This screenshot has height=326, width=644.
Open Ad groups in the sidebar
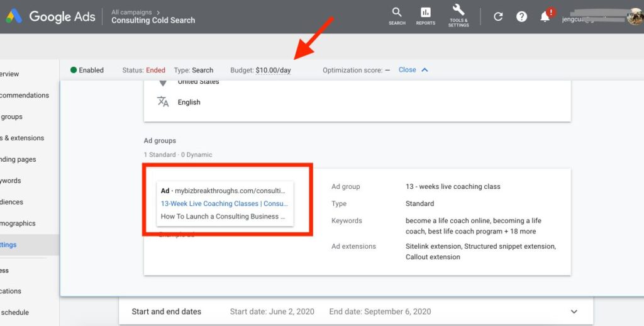click(11, 117)
